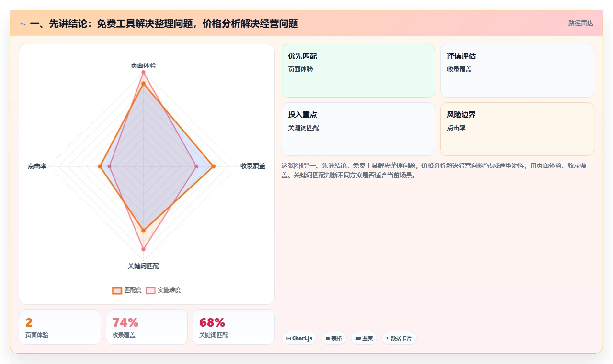Screen dimensions: 613x364
Task: Click the 路径雷达 label in the header
Action: pyautogui.click(x=580, y=23)
